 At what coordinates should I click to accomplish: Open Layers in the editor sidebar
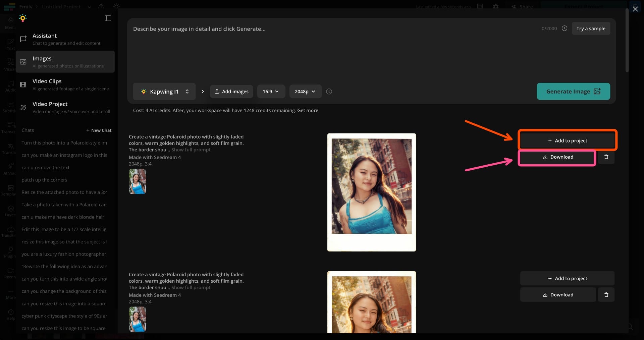pos(11,211)
